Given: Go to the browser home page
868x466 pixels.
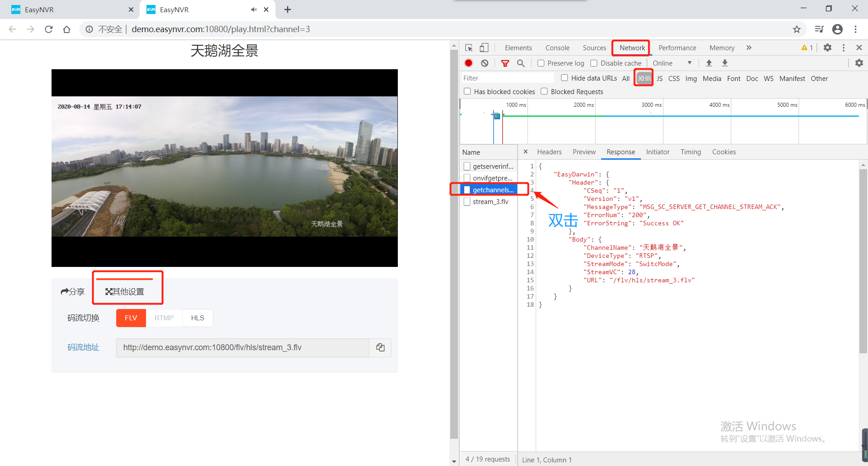Looking at the screenshot, I should point(67,29).
